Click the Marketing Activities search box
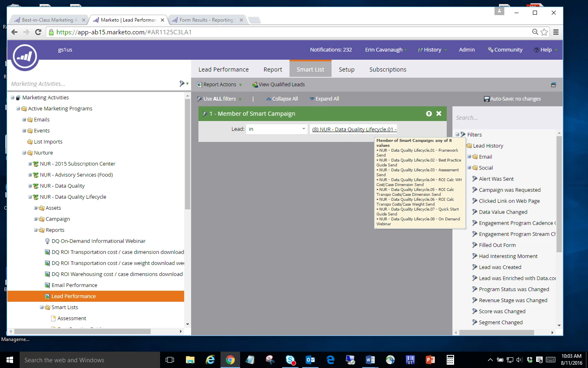The height and width of the screenshot is (368, 588). [x=93, y=84]
